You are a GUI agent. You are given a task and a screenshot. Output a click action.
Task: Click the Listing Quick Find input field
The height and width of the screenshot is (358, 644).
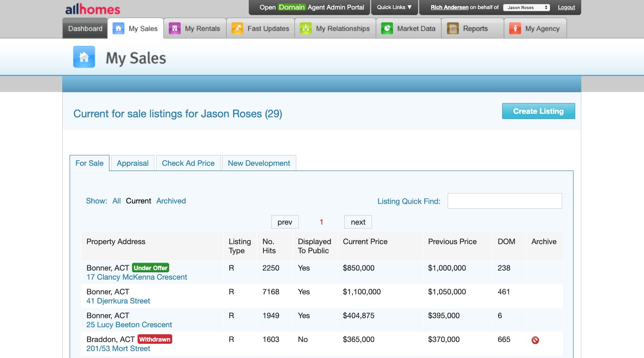click(x=505, y=201)
